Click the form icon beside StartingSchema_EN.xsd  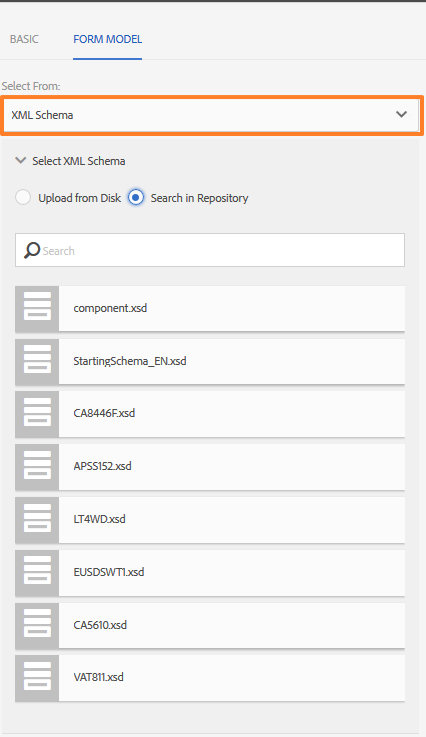tap(37, 361)
